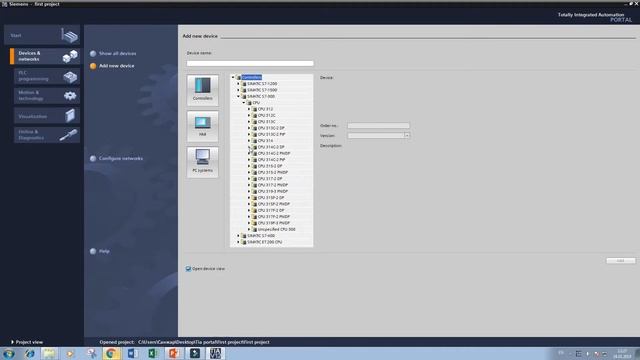Collapse the CPU folder node arrow
The height and width of the screenshot is (360, 640).
(x=244, y=103)
